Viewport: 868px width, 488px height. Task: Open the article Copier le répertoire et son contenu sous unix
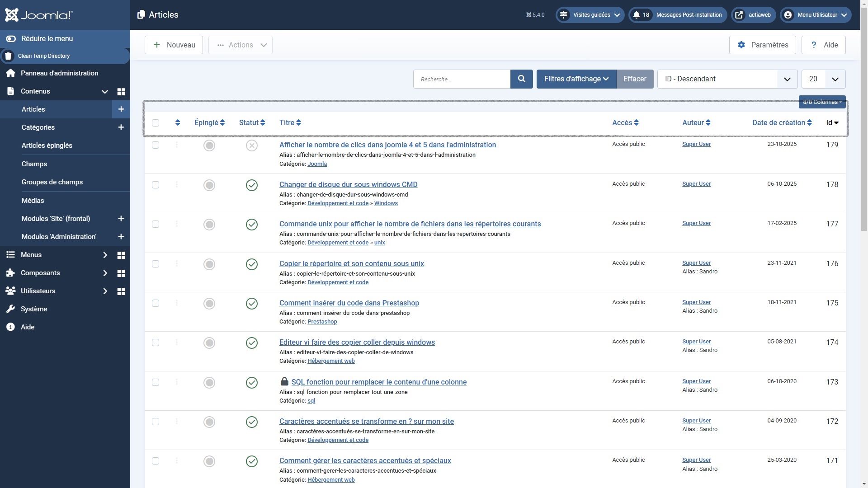click(352, 263)
